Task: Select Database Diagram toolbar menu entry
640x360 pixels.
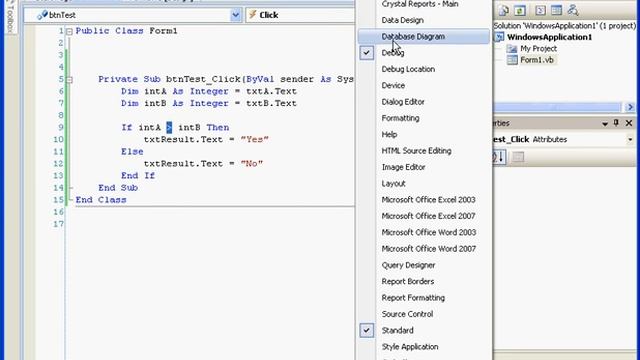Action: click(424, 36)
